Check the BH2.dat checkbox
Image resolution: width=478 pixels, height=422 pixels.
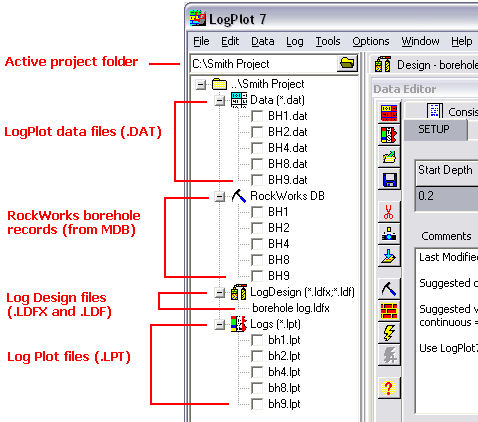257,132
